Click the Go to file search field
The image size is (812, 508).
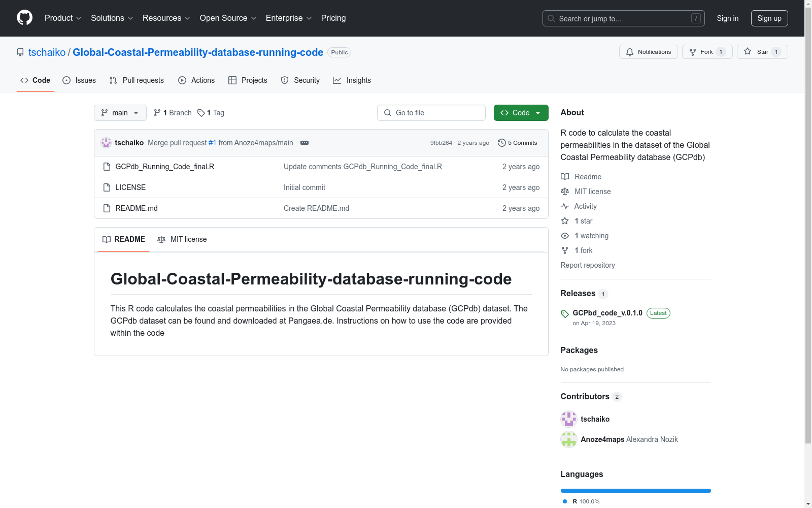click(431, 113)
